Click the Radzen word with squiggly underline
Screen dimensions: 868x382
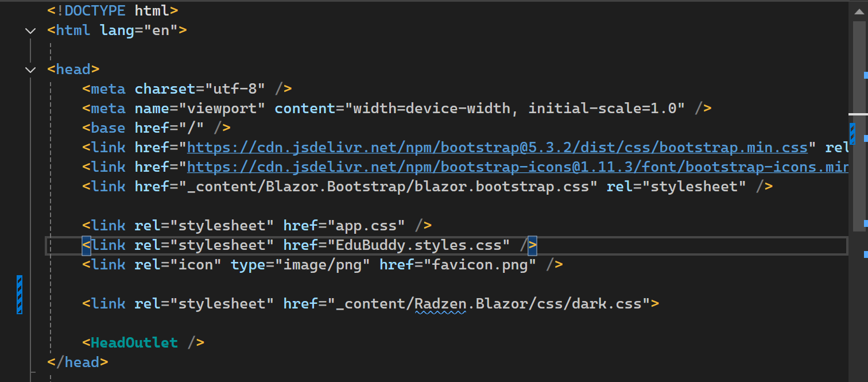440,303
